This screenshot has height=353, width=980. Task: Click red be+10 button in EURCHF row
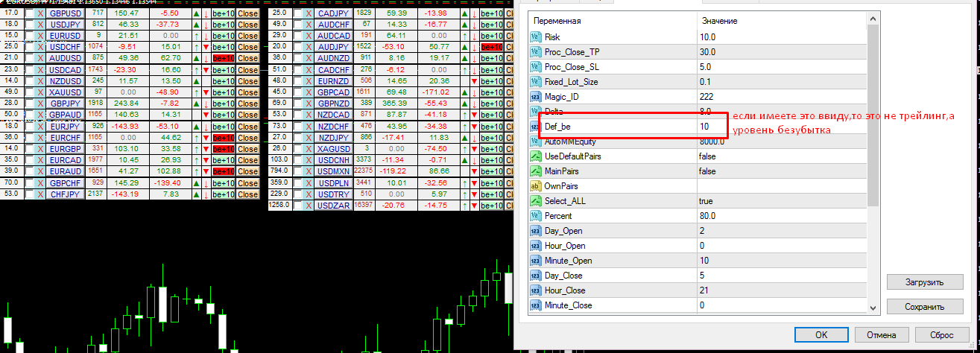tap(224, 136)
